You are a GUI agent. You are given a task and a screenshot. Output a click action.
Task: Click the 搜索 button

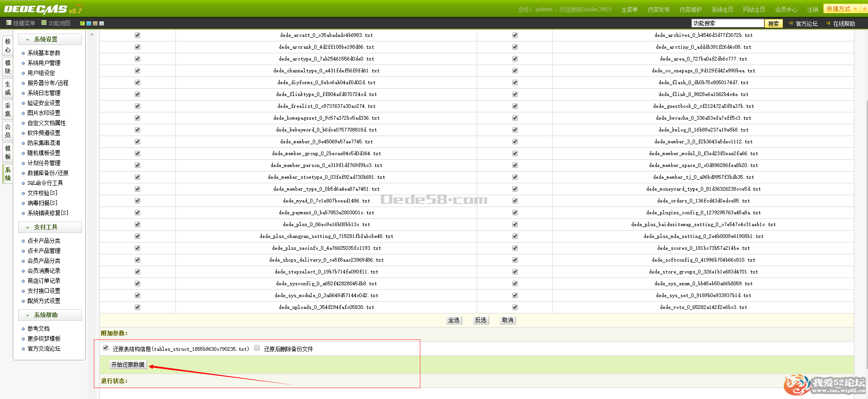tap(773, 24)
